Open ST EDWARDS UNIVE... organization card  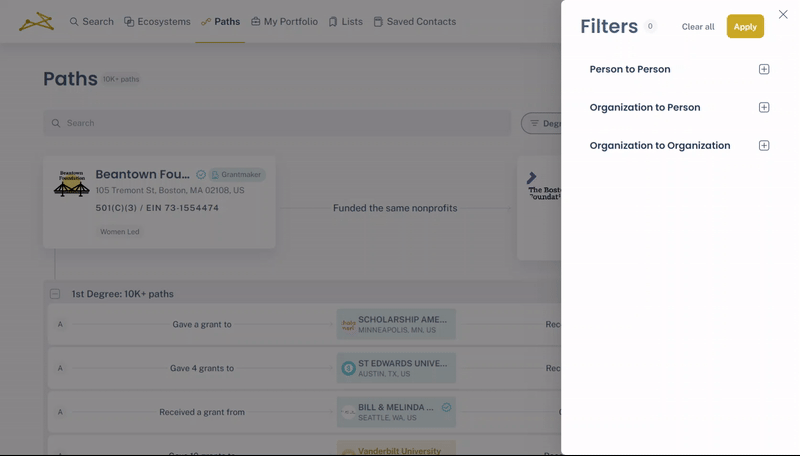click(396, 368)
